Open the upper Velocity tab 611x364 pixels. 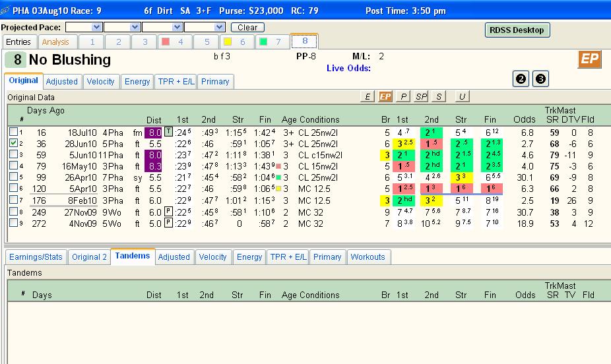point(100,82)
